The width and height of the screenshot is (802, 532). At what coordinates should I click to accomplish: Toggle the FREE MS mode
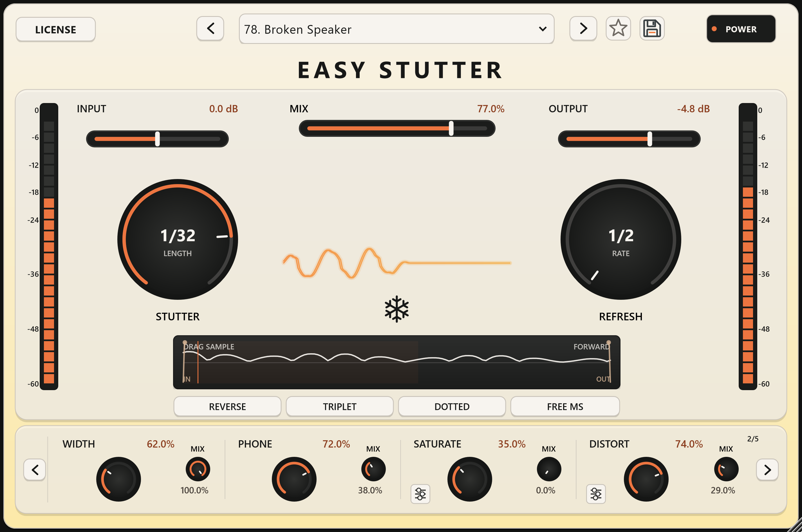pyautogui.click(x=565, y=406)
